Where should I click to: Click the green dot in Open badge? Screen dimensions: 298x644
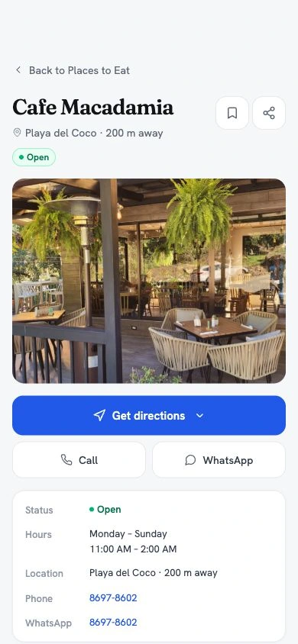pos(21,157)
